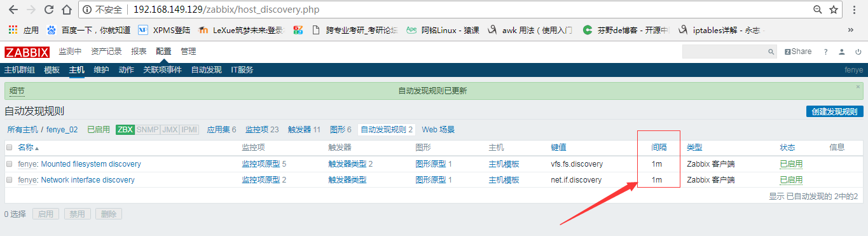Open the 芬野de博客 bookmark
Image resolution: width=868 pixels, height=236 pixels.
[626, 30]
